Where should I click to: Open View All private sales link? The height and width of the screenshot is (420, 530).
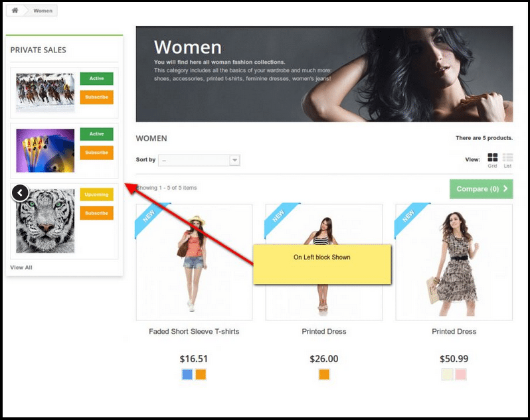[x=21, y=267]
